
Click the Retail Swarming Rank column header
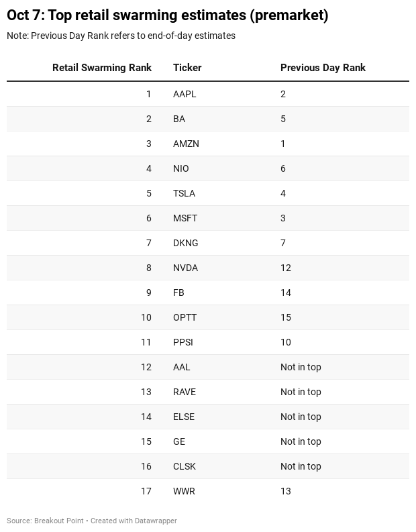tap(102, 68)
